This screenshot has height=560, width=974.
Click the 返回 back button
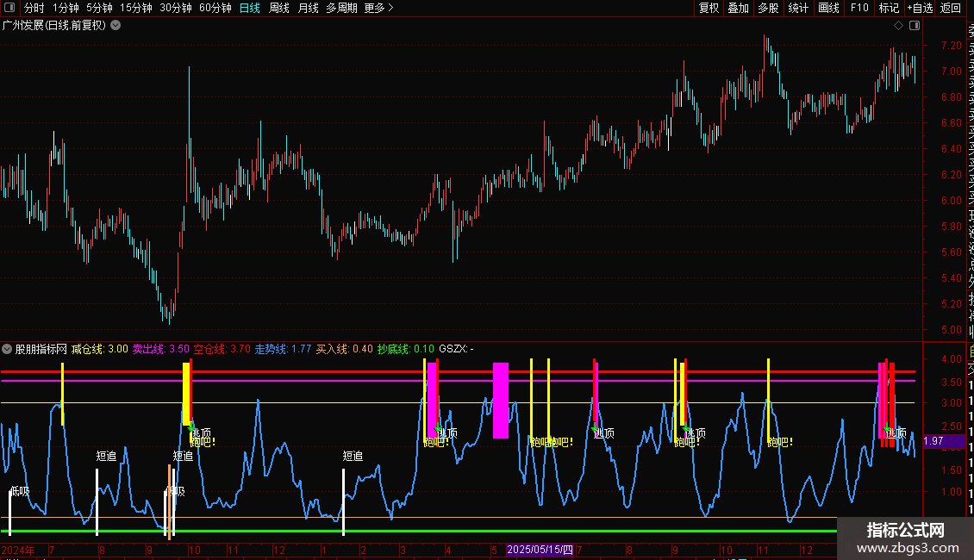pos(951,8)
